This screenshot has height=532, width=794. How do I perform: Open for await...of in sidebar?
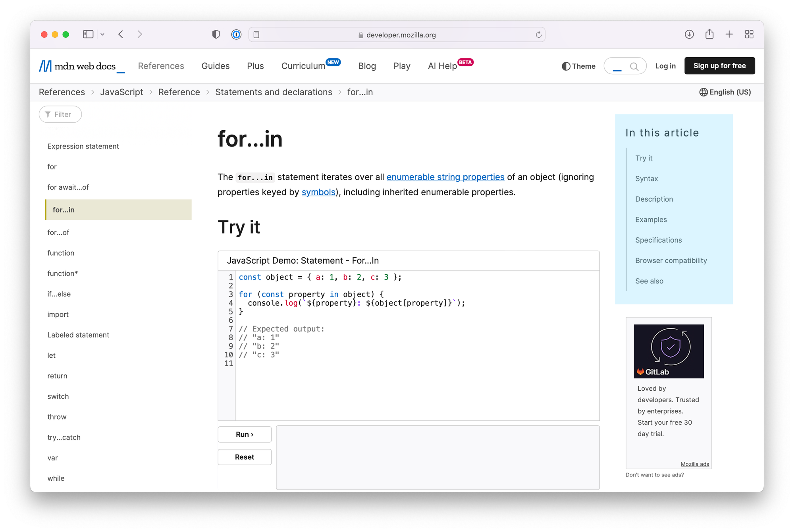coord(68,187)
